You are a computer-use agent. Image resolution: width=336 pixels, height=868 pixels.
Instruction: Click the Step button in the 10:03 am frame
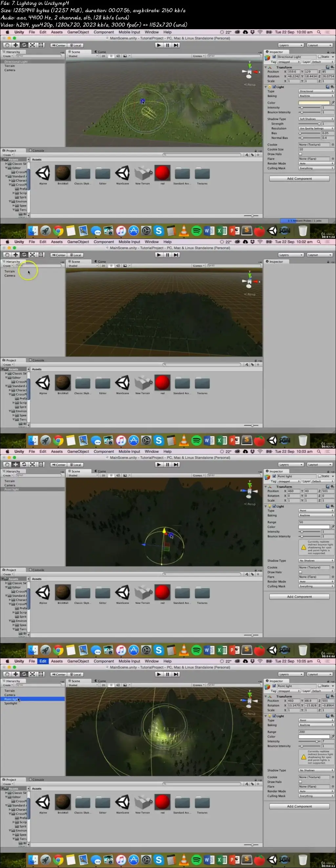pyautogui.click(x=176, y=464)
